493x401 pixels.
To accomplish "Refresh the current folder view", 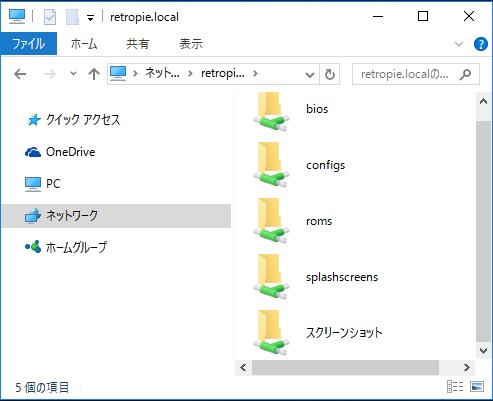I will coord(330,74).
